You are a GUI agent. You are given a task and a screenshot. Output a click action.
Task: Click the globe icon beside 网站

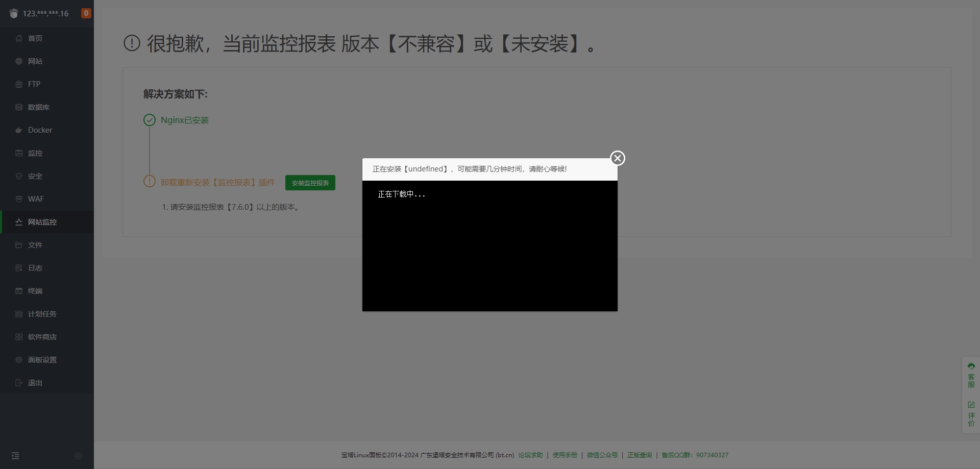click(19, 61)
